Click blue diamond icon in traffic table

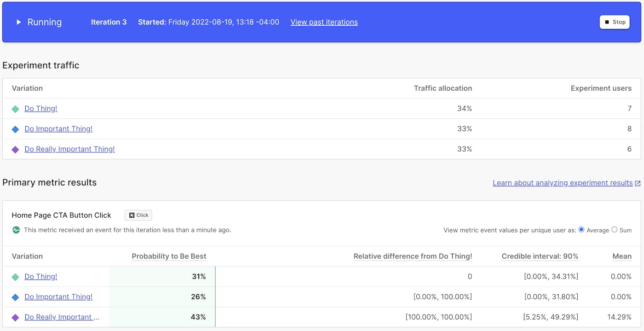(15, 129)
